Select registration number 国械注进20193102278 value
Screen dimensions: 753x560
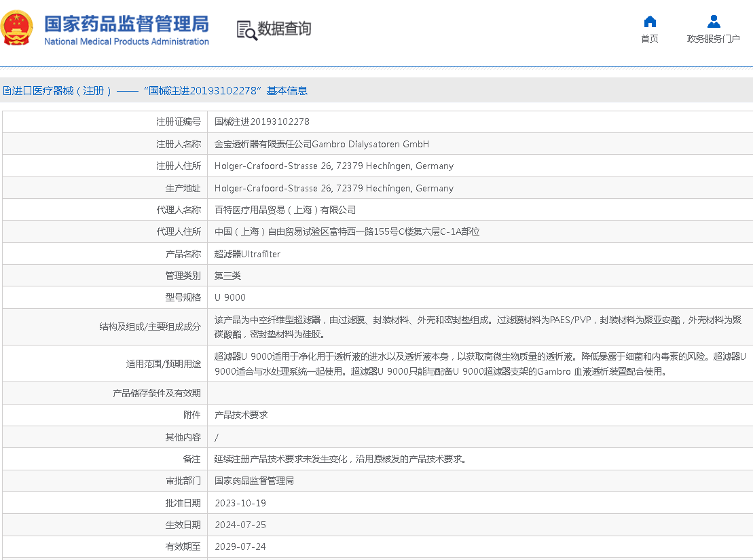point(261,122)
